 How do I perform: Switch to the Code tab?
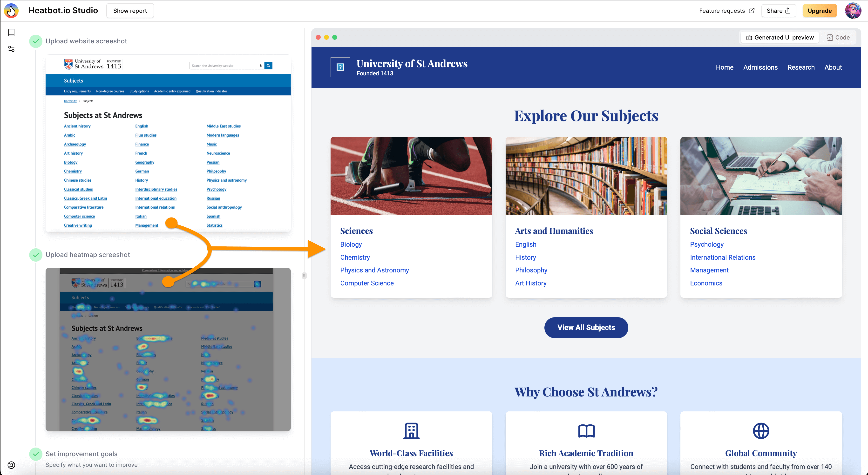838,37
